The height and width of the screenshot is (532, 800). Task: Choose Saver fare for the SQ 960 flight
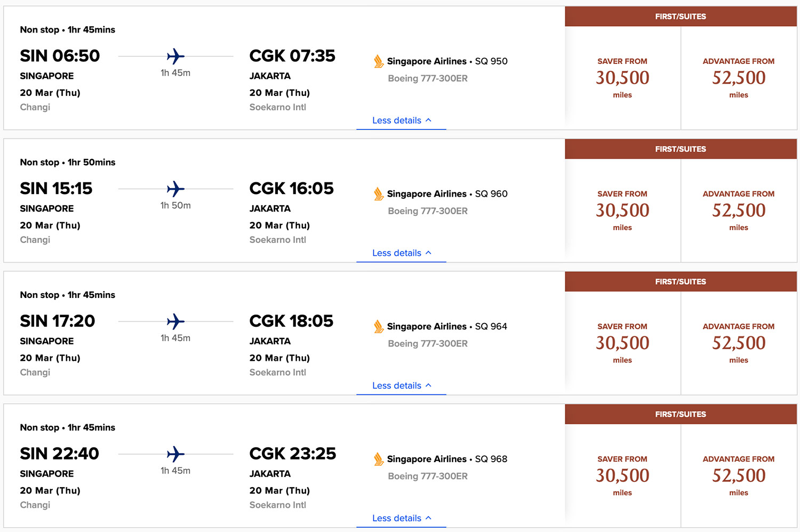point(622,211)
